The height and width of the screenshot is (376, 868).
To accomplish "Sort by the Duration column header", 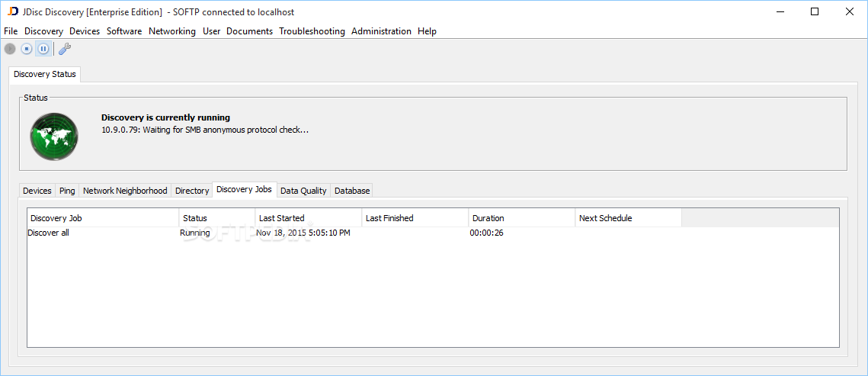I will pyautogui.click(x=522, y=218).
